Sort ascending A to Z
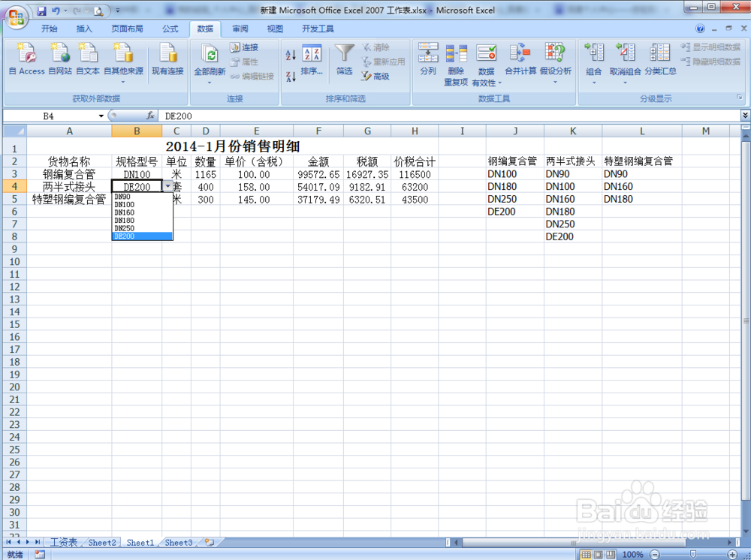The image size is (751, 560). tap(290, 55)
